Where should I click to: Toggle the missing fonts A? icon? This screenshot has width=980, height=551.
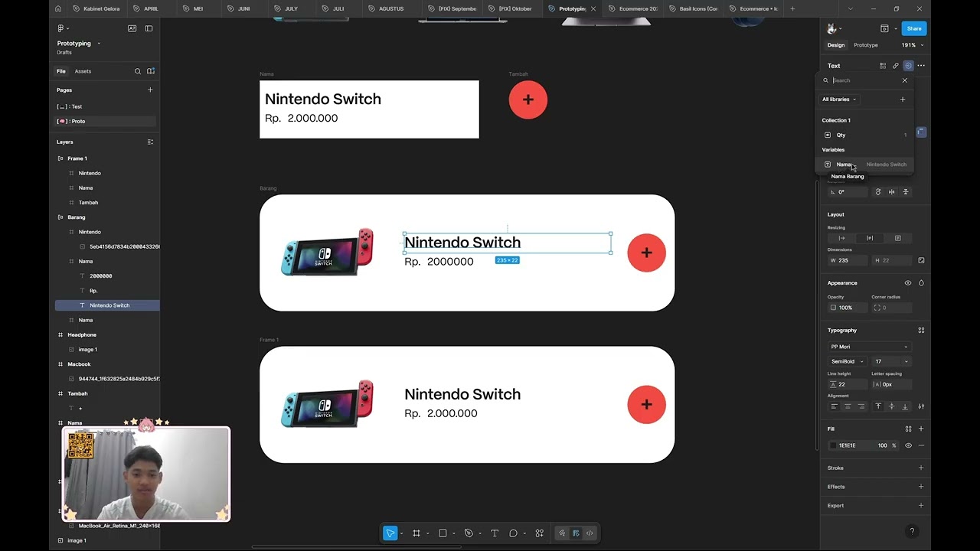(132, 28)
